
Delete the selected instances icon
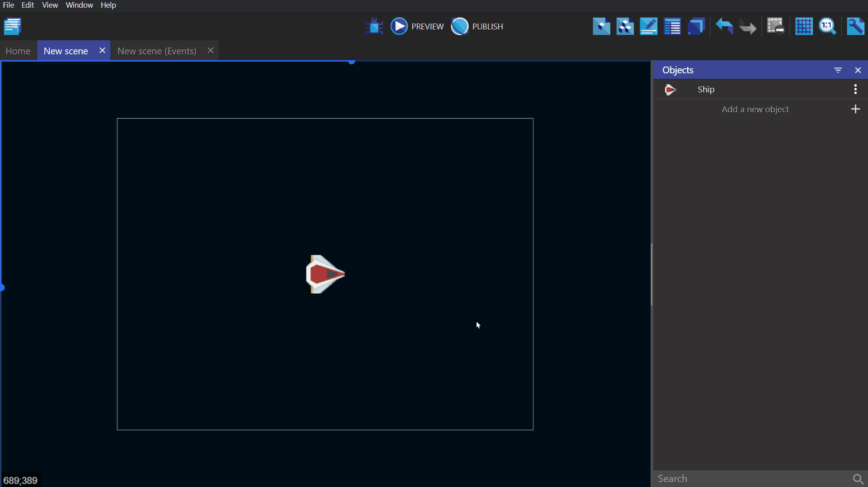(775, 26)
